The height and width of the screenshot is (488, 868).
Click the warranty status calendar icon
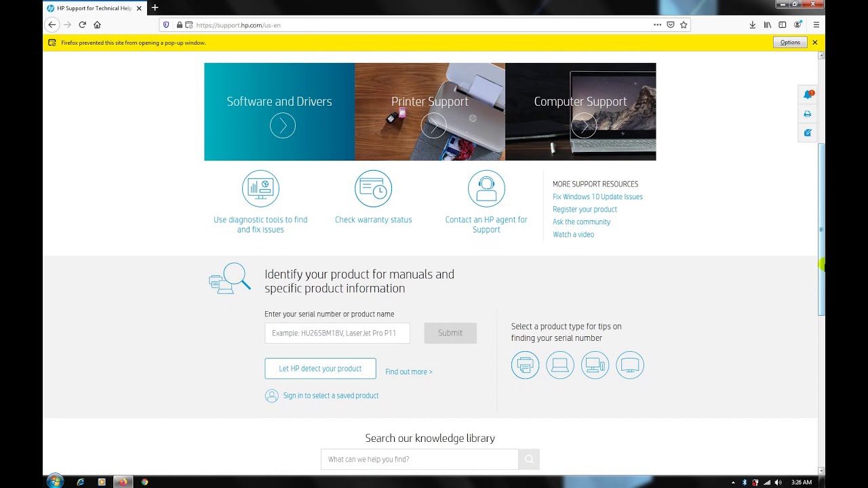[x=373, y=188]
